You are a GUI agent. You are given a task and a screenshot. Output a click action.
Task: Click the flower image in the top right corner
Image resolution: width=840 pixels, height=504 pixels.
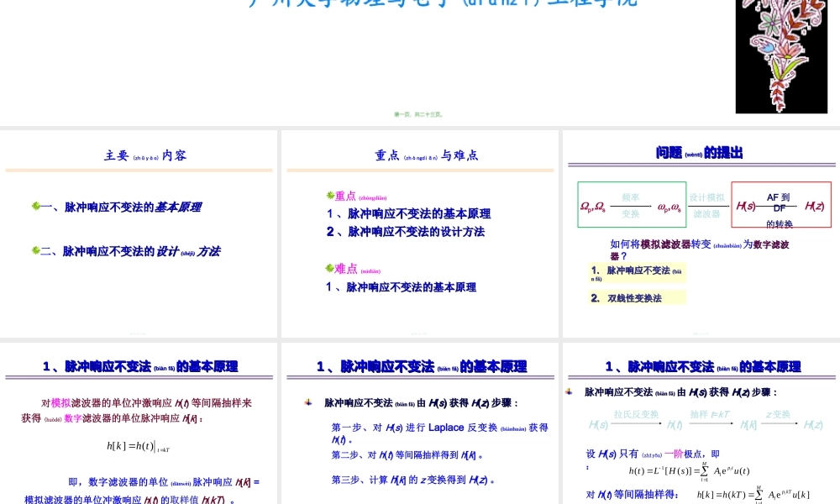point(781,55)
